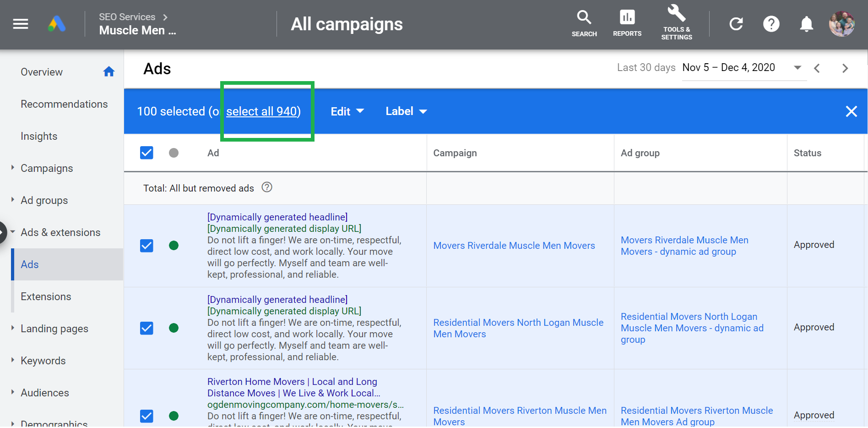Screen dimensions: 868x428
Task: Click Muscle Men account name
Action: [137, 30]
